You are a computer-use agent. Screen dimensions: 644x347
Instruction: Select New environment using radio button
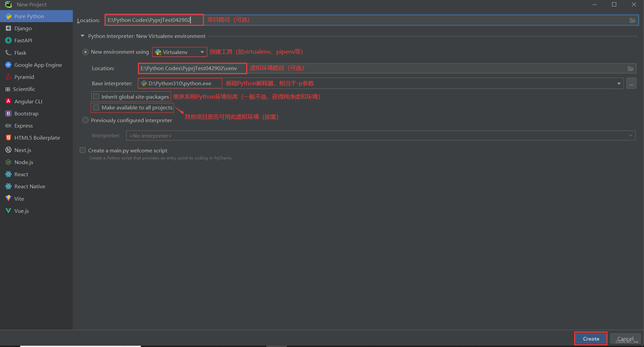click(86, 52)
